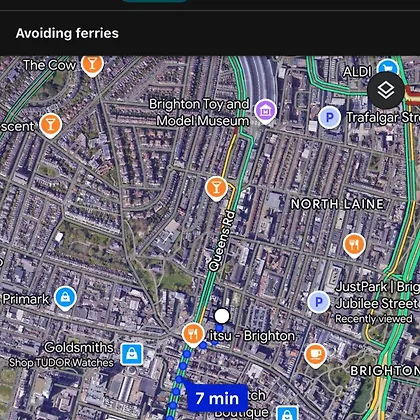Open the map layers button
The image size is (420, 420).
386,90
